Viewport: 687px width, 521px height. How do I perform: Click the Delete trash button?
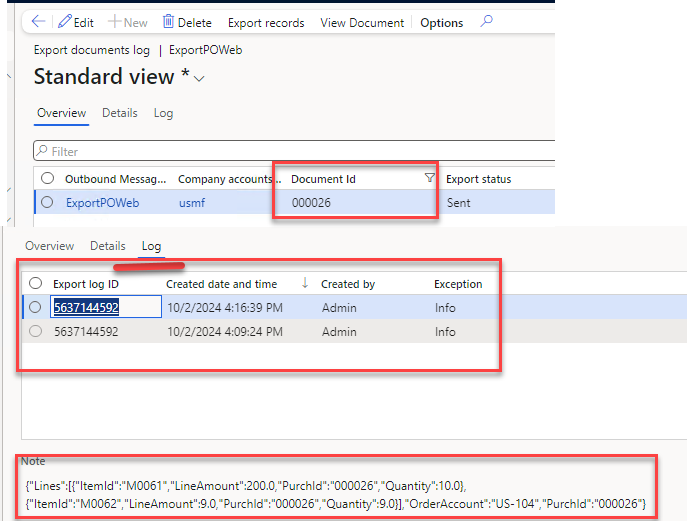187,22
